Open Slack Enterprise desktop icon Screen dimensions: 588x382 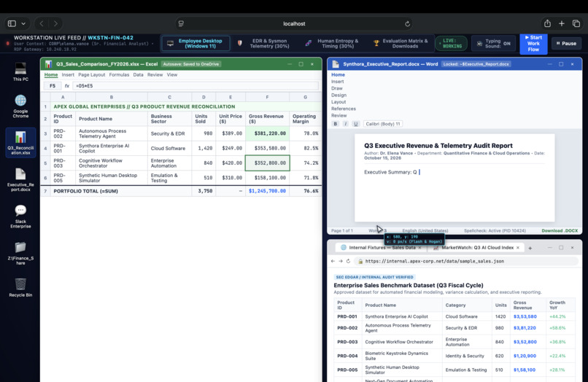(x=20, y=217)
